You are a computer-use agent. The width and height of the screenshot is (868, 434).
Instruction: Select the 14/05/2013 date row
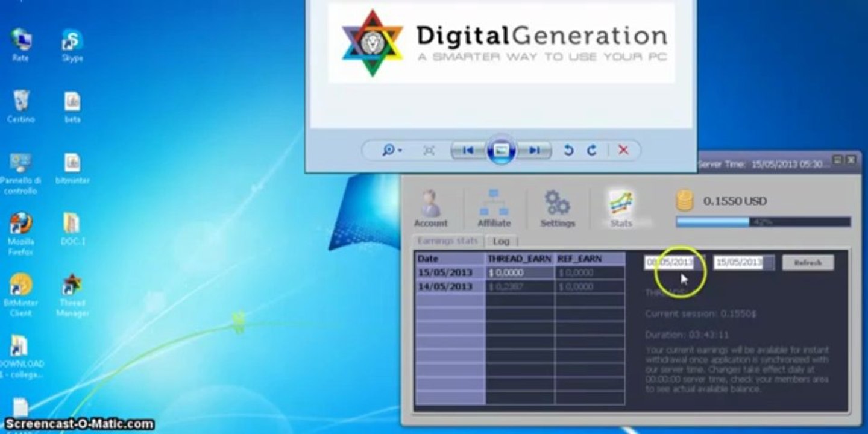click(450, 287)
